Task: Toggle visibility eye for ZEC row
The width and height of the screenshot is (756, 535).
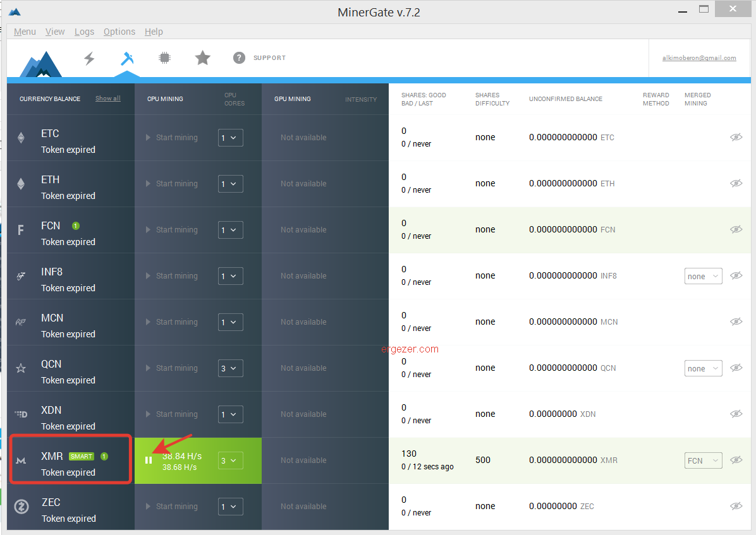Action: click(x=736, y=506)
